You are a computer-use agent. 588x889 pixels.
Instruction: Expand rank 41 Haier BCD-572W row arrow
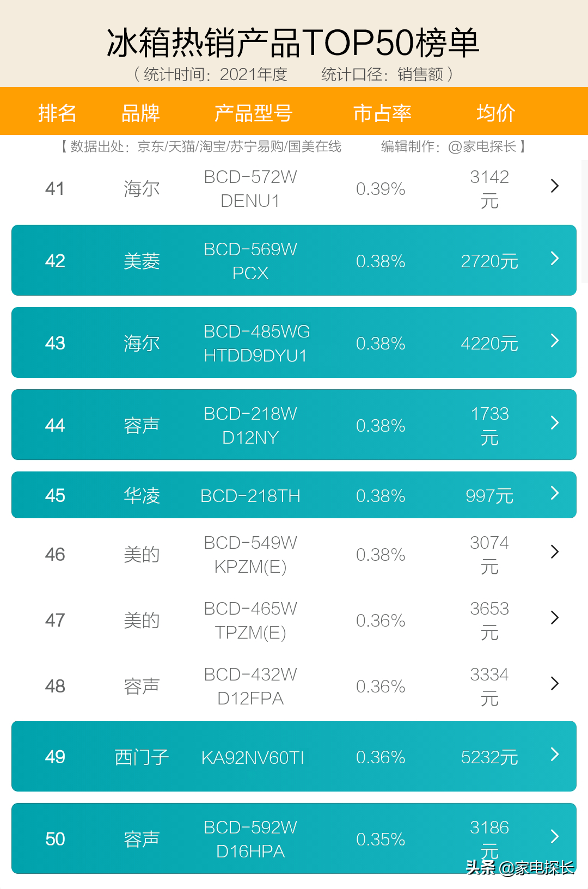click(x=555, y=186)
